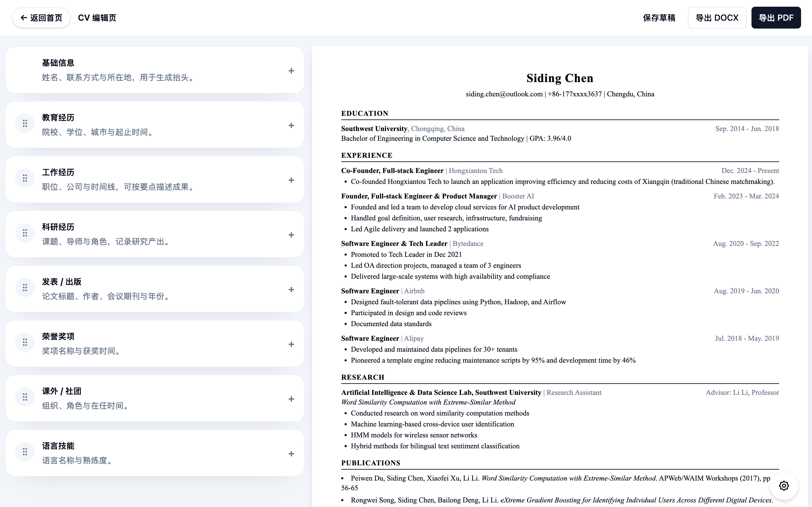Click the Siding Chen name in preview
Viewport: 812px width, 507px height.
[x=560, y=78]
